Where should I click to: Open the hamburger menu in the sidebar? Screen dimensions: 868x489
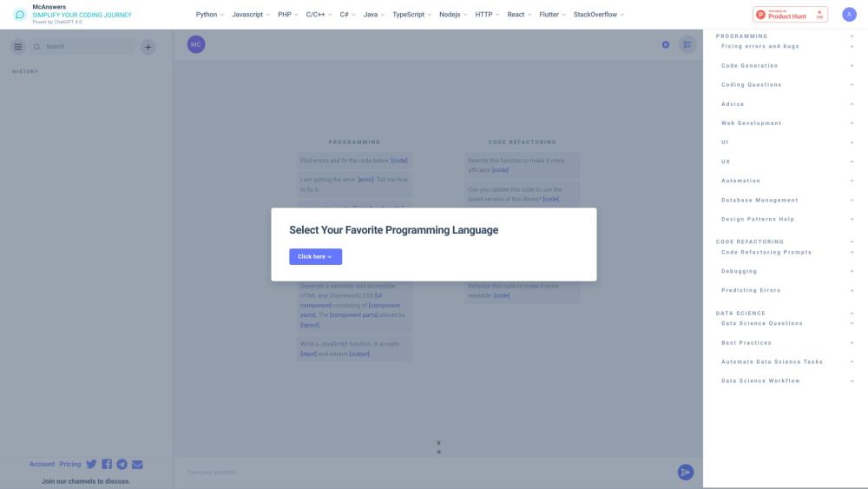(x=18, y=47)
